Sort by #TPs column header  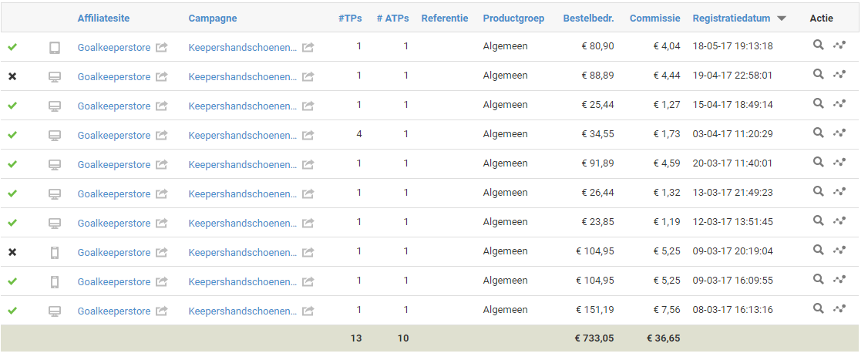(x=350, y=19)
